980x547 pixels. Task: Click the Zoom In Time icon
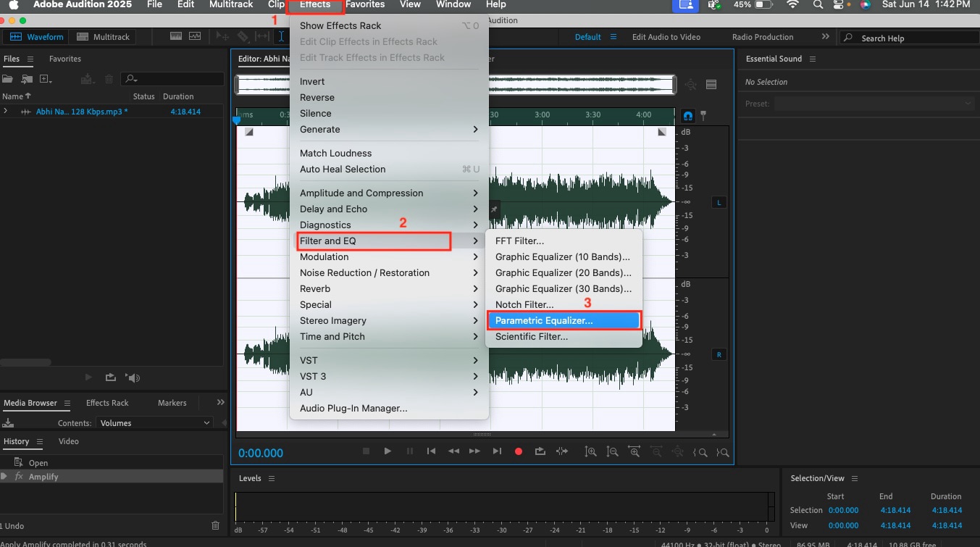635,452
